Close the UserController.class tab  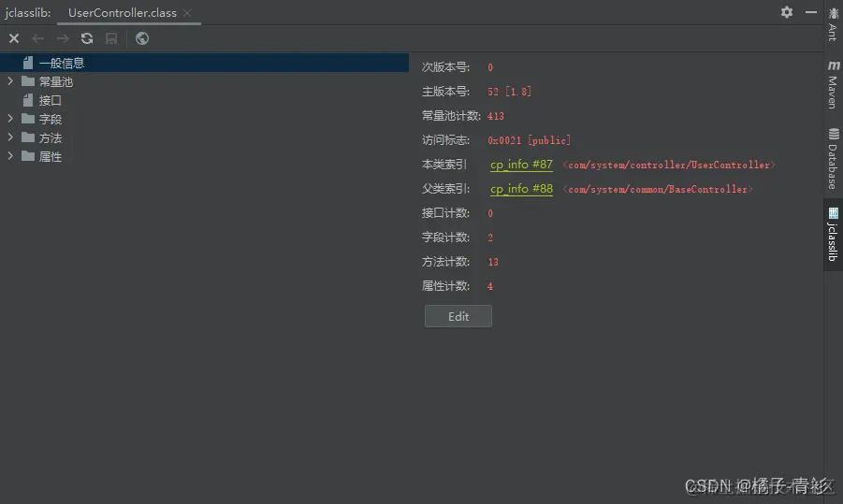coord(187,13)
